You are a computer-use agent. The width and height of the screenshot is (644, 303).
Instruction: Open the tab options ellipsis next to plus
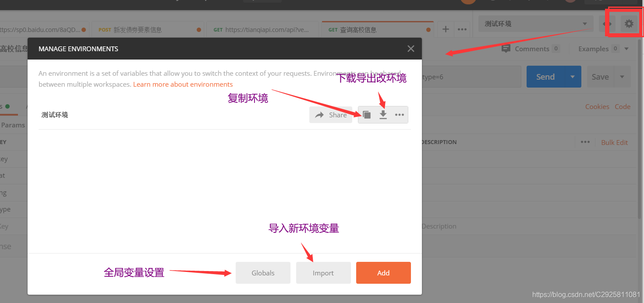tap(462, 29)
